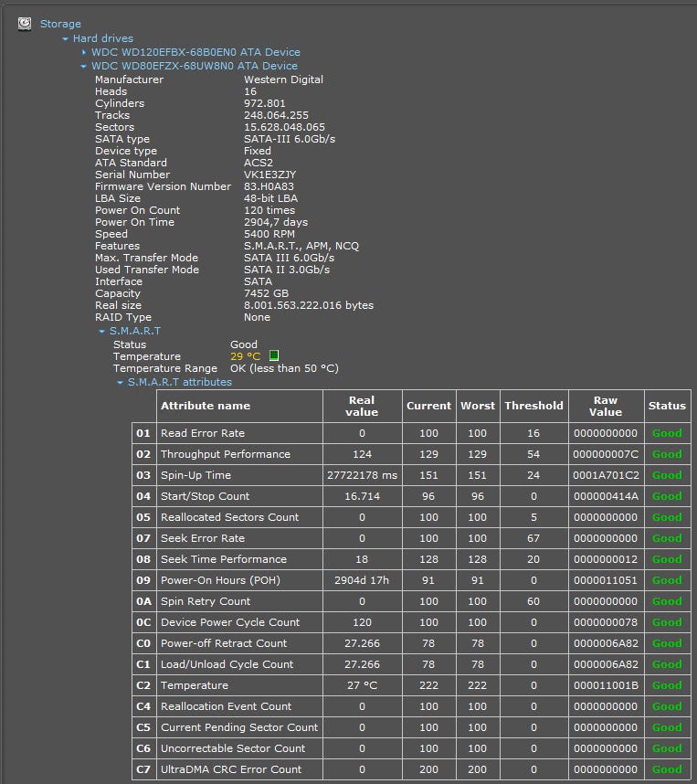This screenshot has height=784, width=697.
Task: Select the Hard drives label
Action: click(102, 38)
